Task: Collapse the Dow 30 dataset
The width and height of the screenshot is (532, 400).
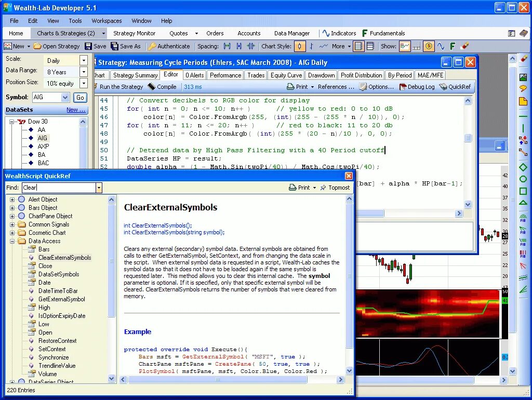Action: pyautogui.click(x=11, y=122)
